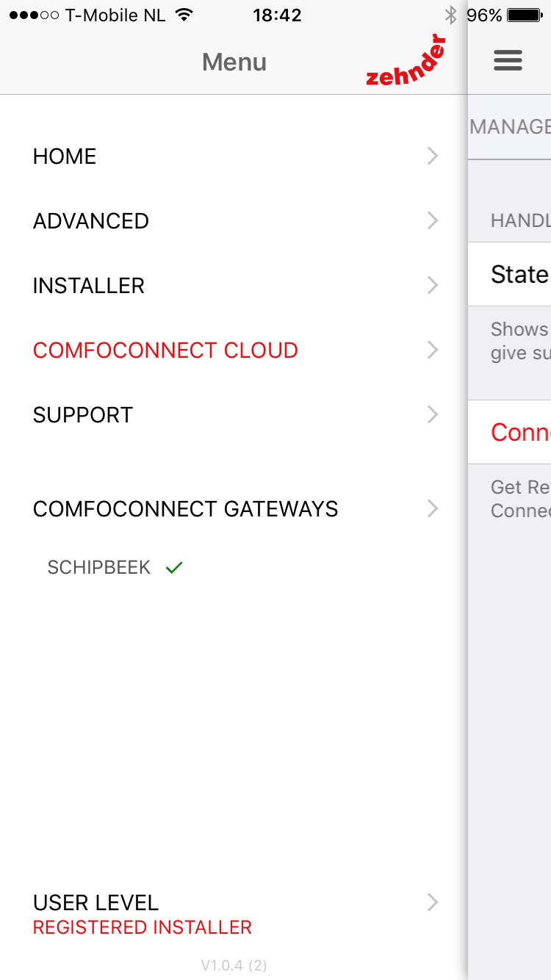Open the USER LEVEL chevron
Screen dimensions: 551x980
[433, 903]
